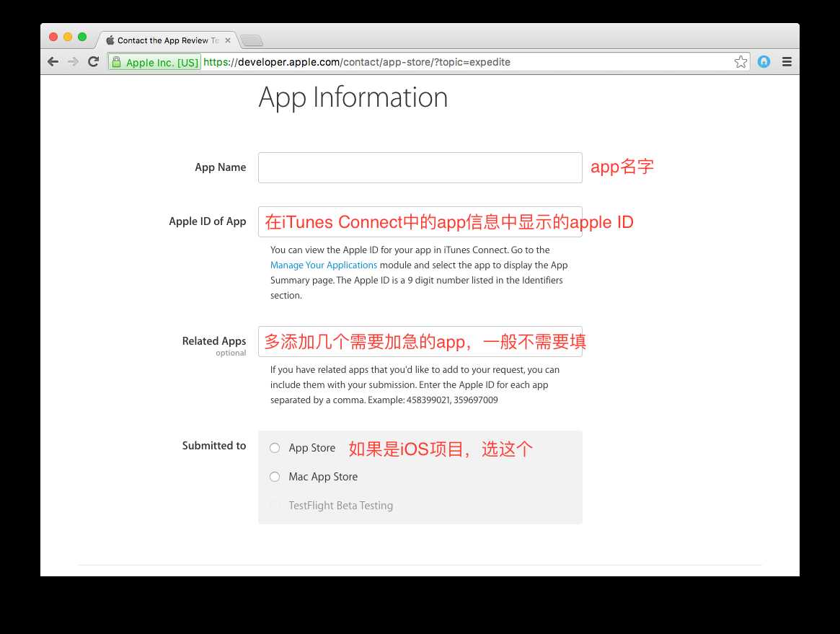The width and height of the screenshot is (840, 634).
Task: Select the Mac App Store radio button
Action: tap(275, 477)
